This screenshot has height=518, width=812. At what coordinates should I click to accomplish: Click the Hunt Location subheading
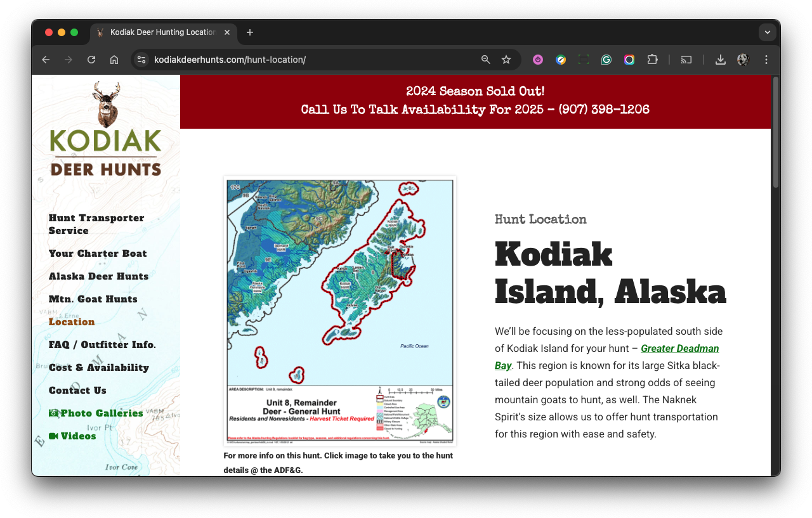(x=540, y=219)
